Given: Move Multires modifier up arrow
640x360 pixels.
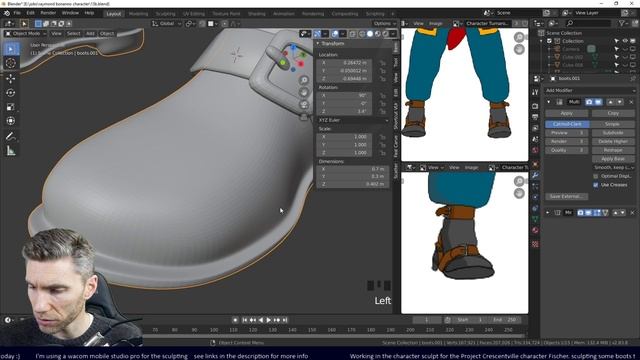Looking at the screenshot, I should 610,102.
